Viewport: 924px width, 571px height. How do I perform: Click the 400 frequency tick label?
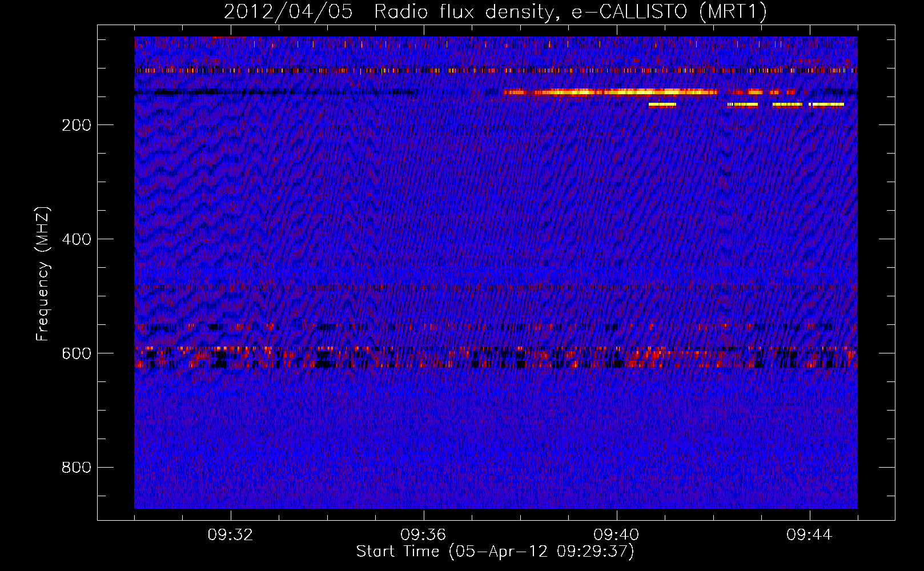pyautogui.click(x=77, y=239)
